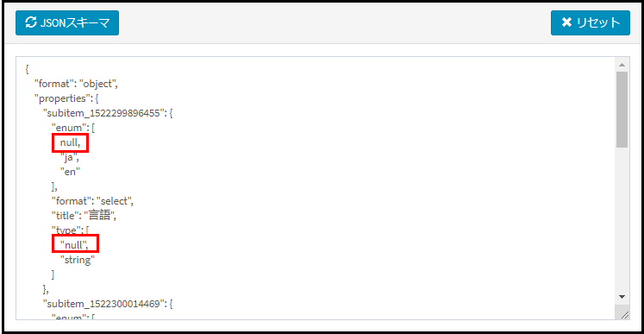
Task: Click the "properties": { line
Action: 66,99
